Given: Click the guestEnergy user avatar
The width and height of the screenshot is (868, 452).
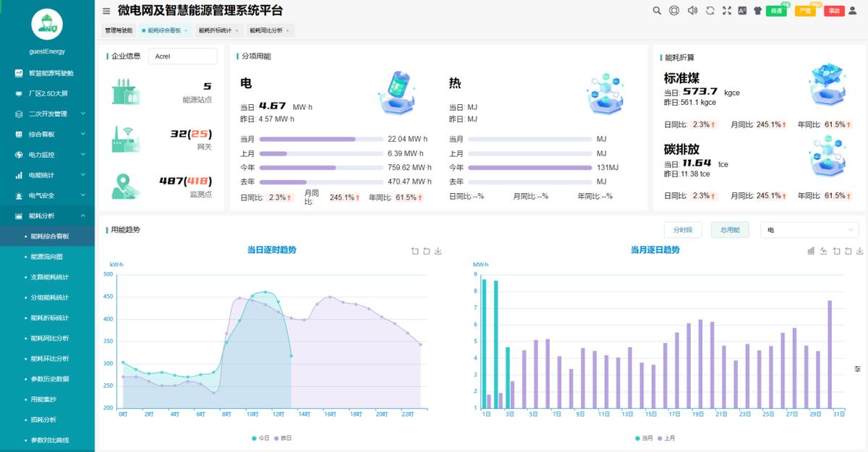Looking at the screenshot, I should click(x=47, y=24).
